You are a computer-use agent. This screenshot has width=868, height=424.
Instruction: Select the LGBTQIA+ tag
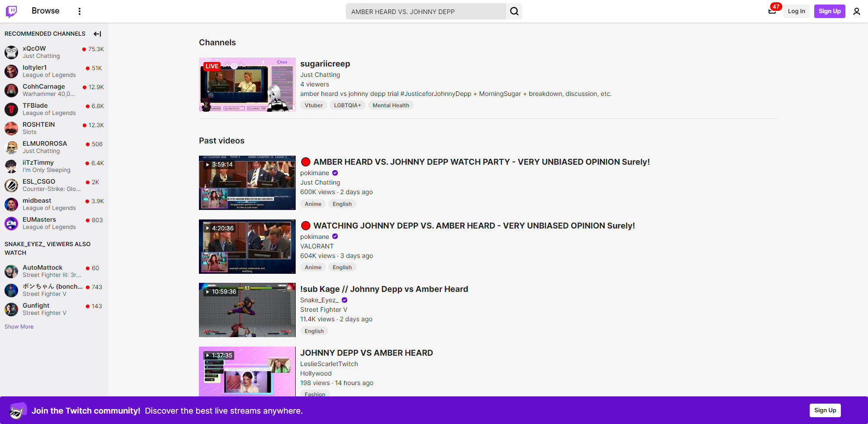click(x=348, y=105)
